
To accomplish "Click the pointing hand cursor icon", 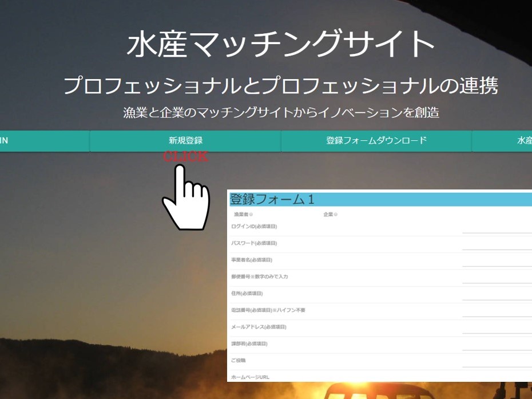I will pyautogui.click(x=184, y=199).
